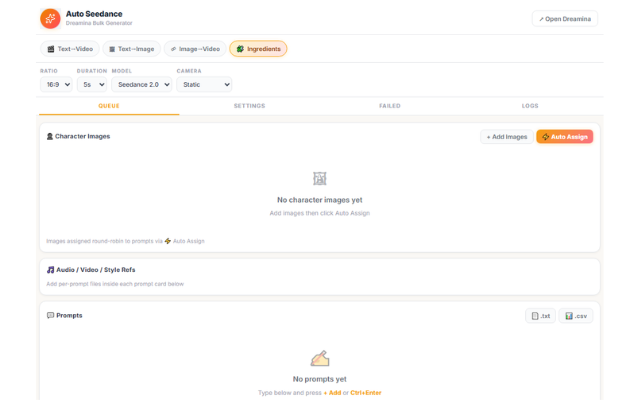
Task: Click 'Add per-prompt files inside each prompt card below' text
Action: (x=115, y=284)
